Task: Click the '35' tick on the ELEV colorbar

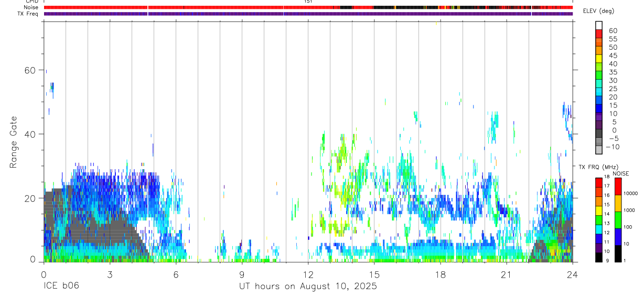Action: tap(613, 72)
